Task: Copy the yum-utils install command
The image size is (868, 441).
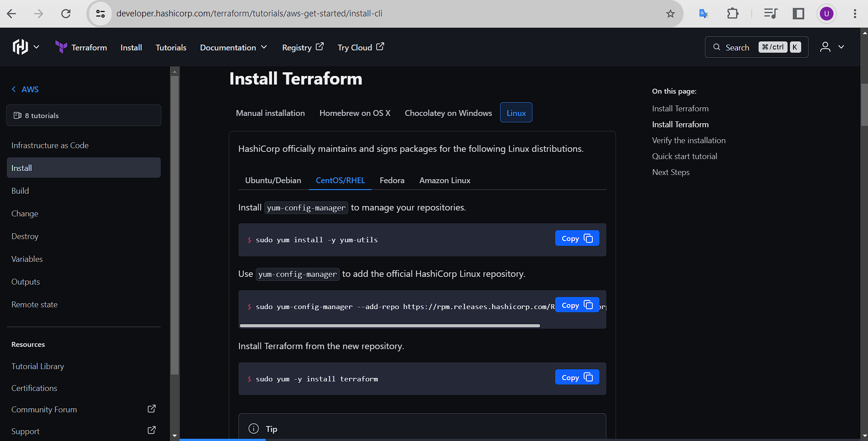Action: click(576, 238)
